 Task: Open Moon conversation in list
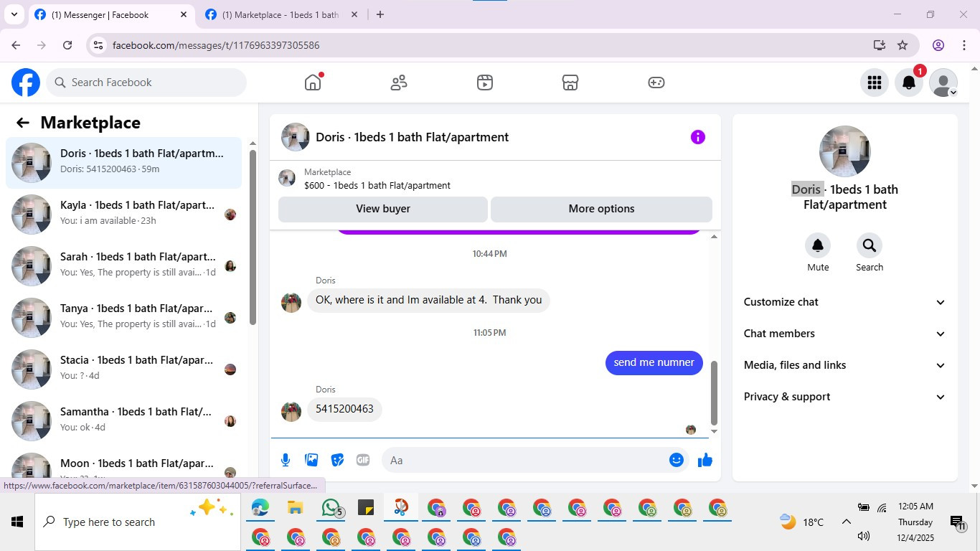point(124,464)
